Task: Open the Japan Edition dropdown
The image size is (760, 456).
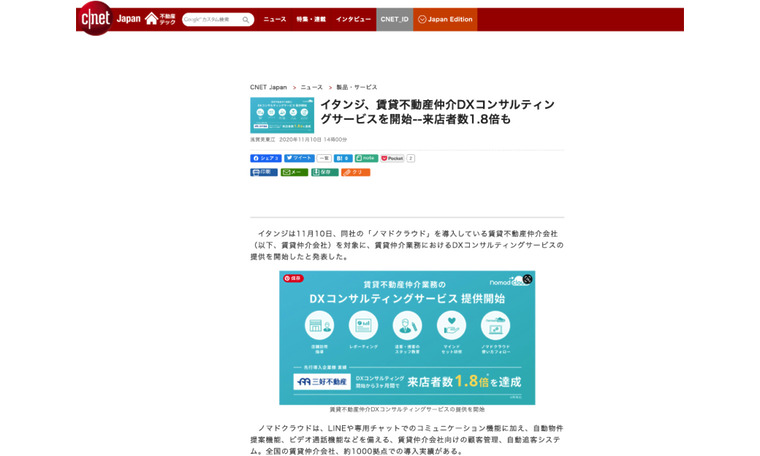Action: pos(445,19)
